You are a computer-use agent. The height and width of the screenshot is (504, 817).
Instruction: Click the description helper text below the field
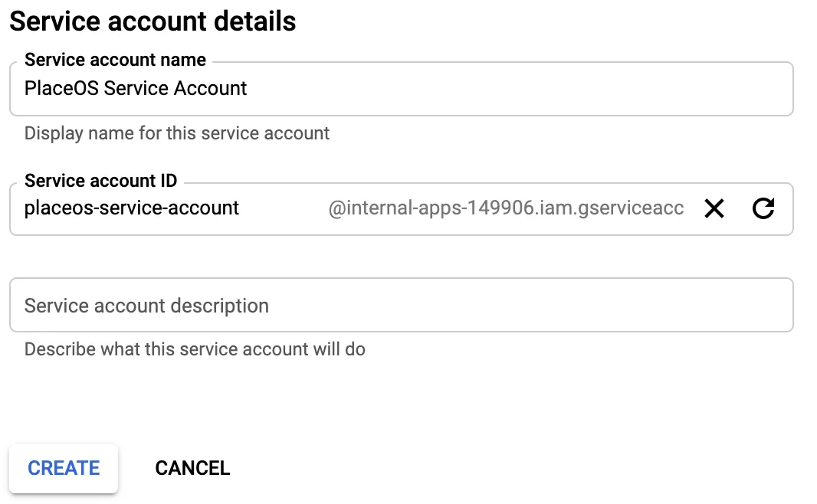pos(195,349)
